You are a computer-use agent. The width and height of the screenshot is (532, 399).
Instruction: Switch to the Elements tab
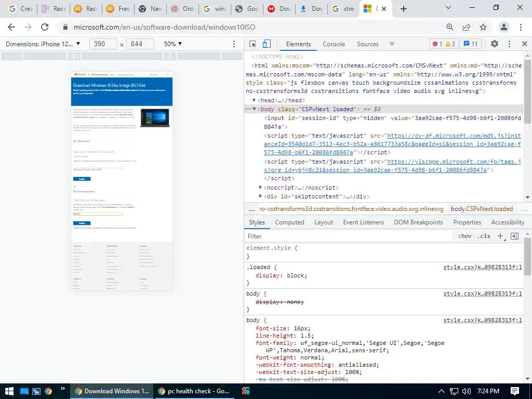coord(298,44)
